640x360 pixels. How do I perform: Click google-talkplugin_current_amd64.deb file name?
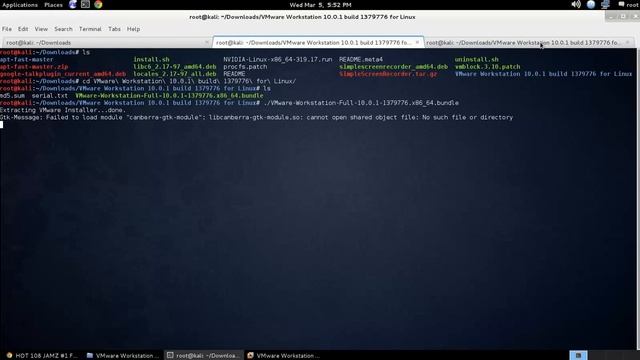pos(63,74)
